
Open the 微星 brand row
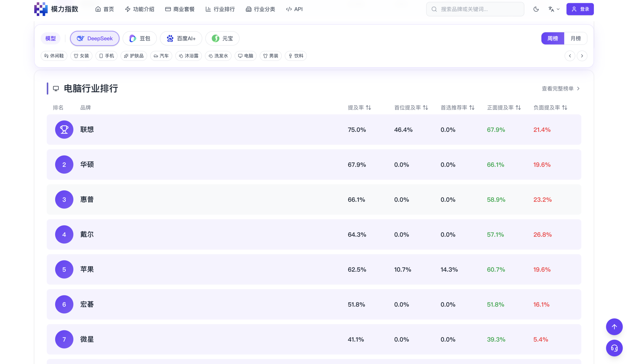pos(314,339)
